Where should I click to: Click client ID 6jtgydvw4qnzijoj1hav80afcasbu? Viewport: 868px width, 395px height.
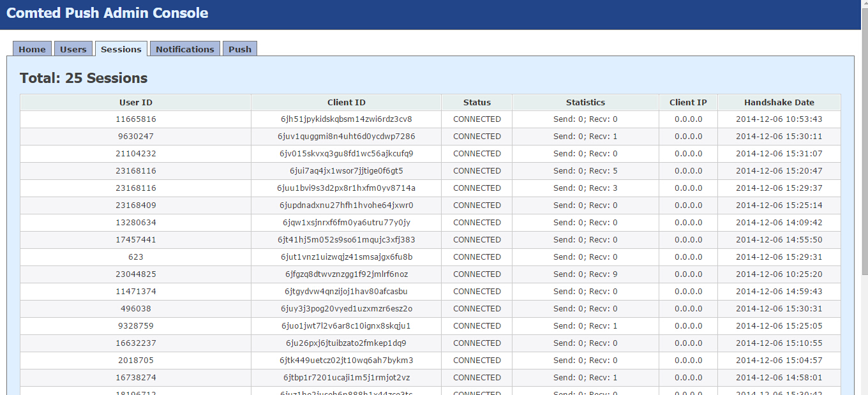point(347,292)
